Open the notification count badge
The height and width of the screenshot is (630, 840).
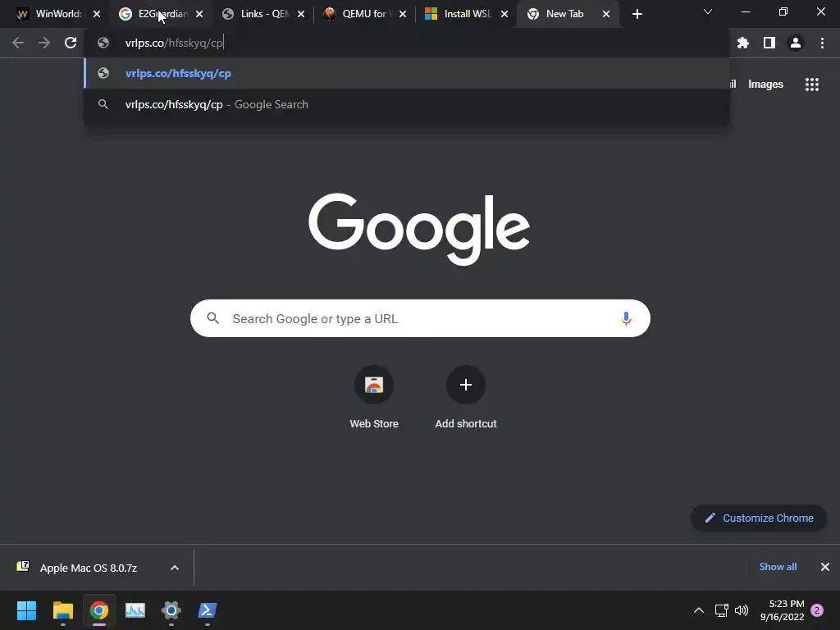[817, 610]
